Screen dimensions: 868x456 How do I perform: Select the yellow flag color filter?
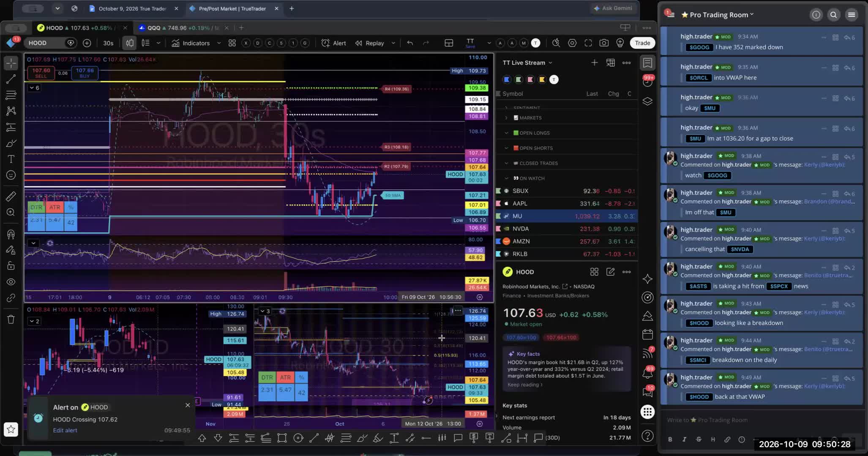[542, 79]
